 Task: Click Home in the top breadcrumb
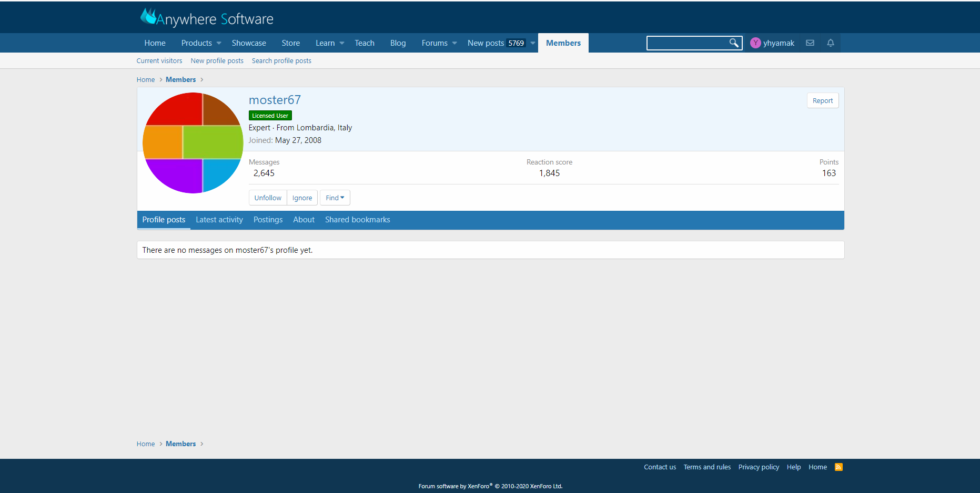(146, 80)
